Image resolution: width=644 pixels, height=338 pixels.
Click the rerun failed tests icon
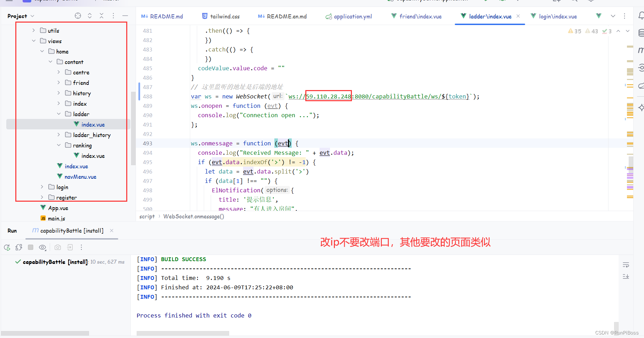pyautogui.click(x=19, y=247)
